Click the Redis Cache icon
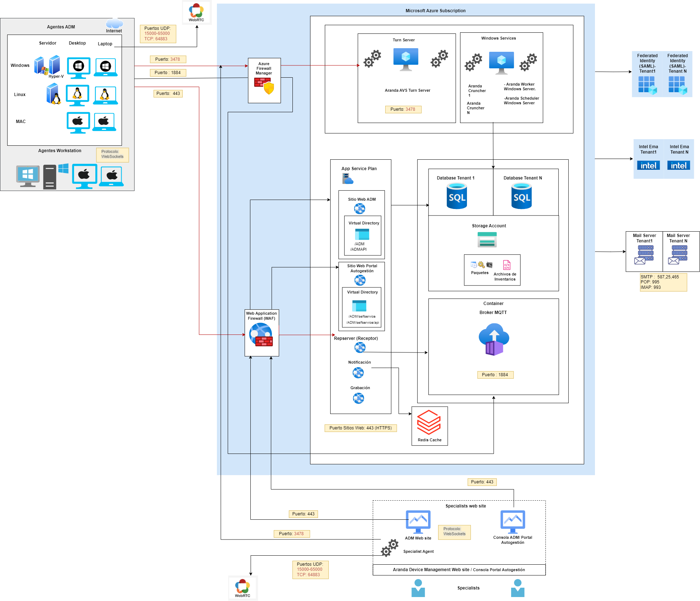 pyautogui.click(x=428, y=422)
